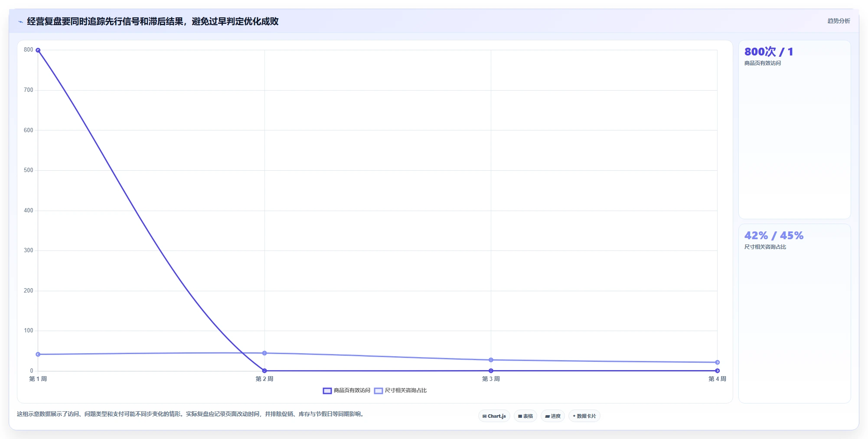Screen dimensions: 868x439
Task: Click the y-axis tick 300
Action: click(29, 250)
